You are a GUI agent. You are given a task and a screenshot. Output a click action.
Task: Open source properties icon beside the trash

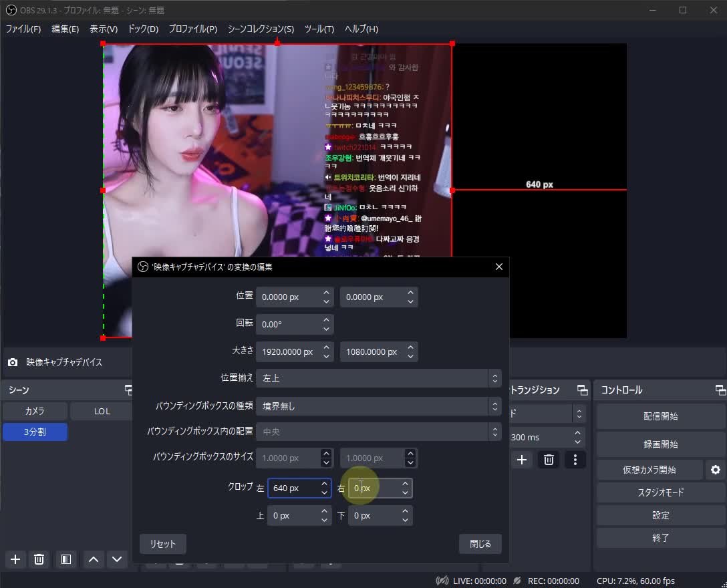point(65,559)
